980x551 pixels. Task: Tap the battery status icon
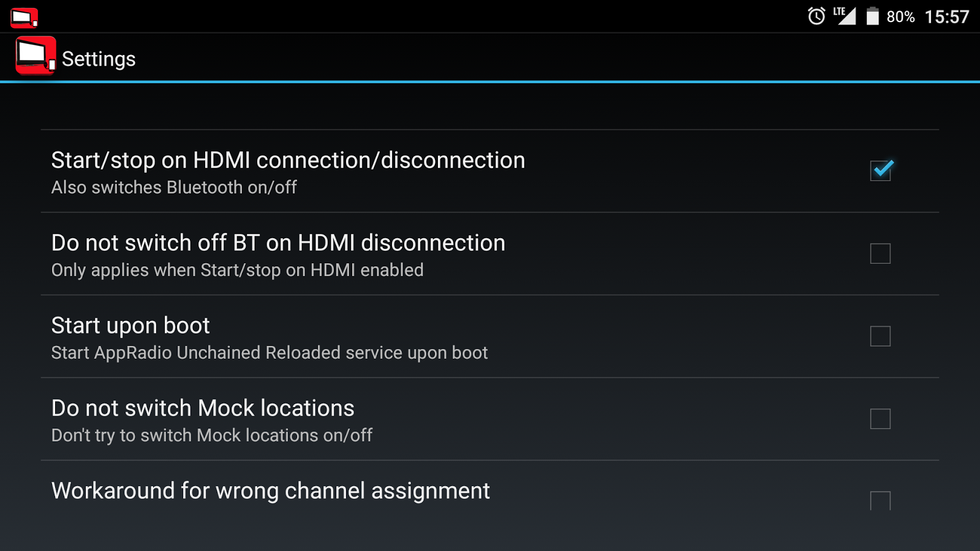point(872,17)
